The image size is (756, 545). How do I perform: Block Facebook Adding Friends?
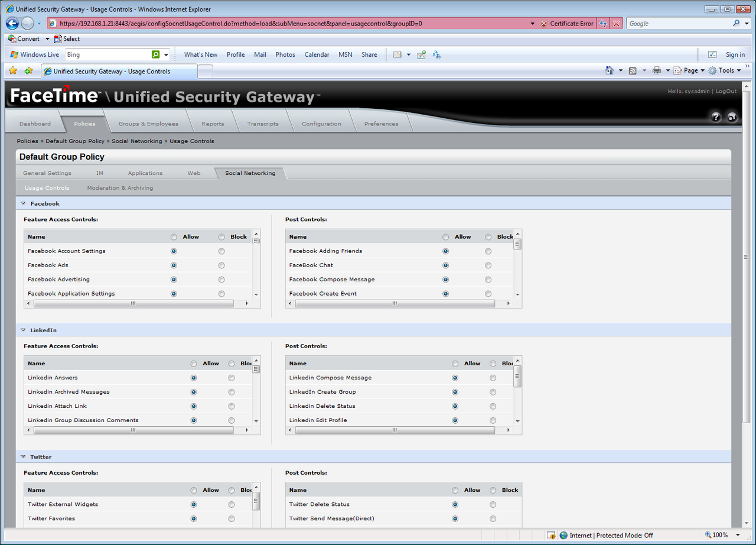click(488, 251)
